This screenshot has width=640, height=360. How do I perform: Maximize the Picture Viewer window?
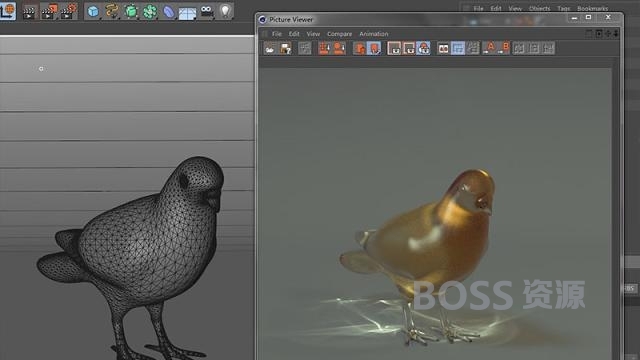(588, 17)
